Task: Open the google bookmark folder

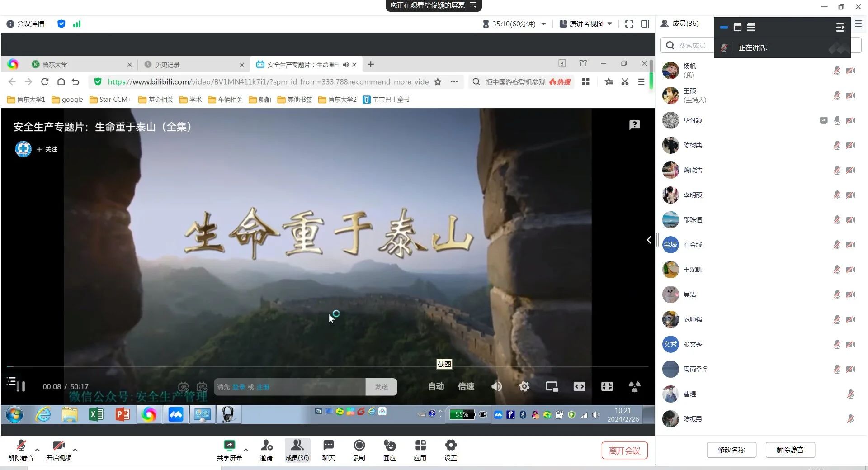Action: (67, 100)
